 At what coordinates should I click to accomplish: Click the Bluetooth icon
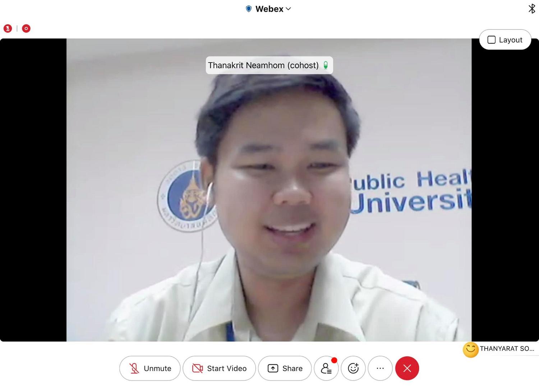click(532, 9)
